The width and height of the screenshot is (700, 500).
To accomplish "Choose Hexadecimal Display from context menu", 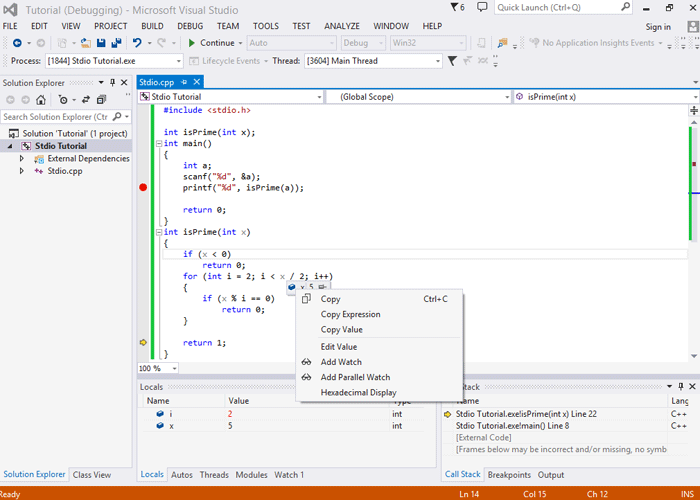I will [x=358, y=393].
